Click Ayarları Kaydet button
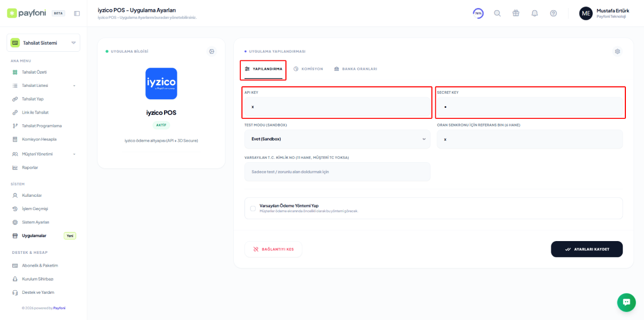644x320 pixels. point(586,249)
